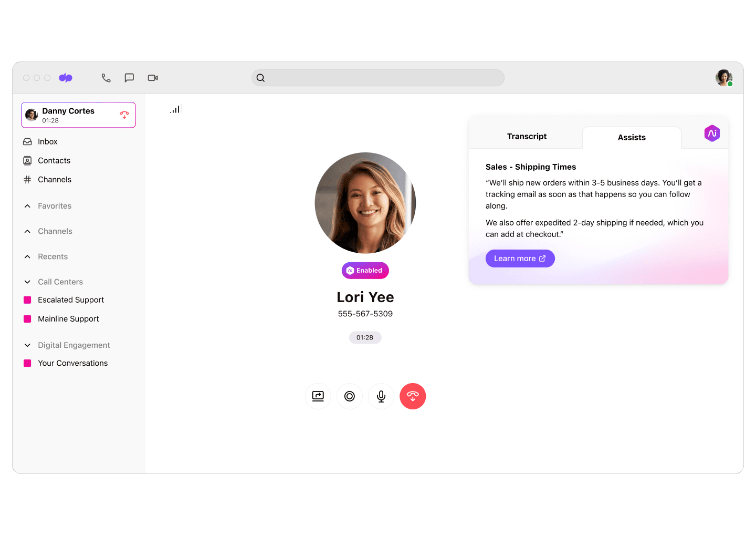Image resolution: width=756 pixels, height=536 pixels.
Task: Click inside the search field
Action: pyautogui.click(x=378, y=78)
